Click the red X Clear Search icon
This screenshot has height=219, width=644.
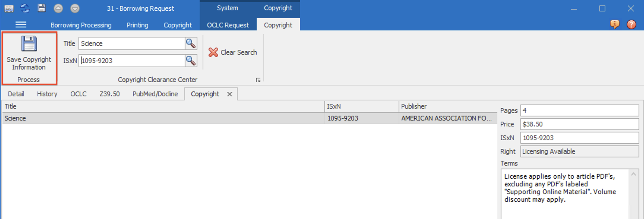click(x=213, y=53)
